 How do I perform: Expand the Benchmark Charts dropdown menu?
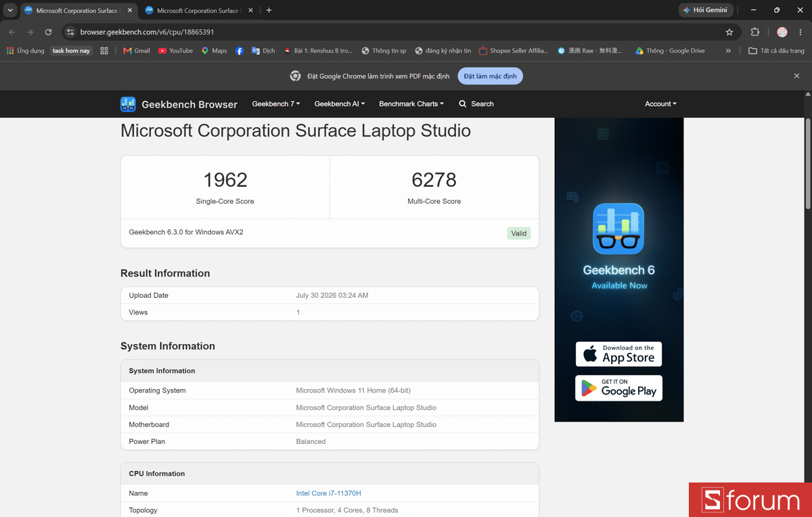(411, 104)
